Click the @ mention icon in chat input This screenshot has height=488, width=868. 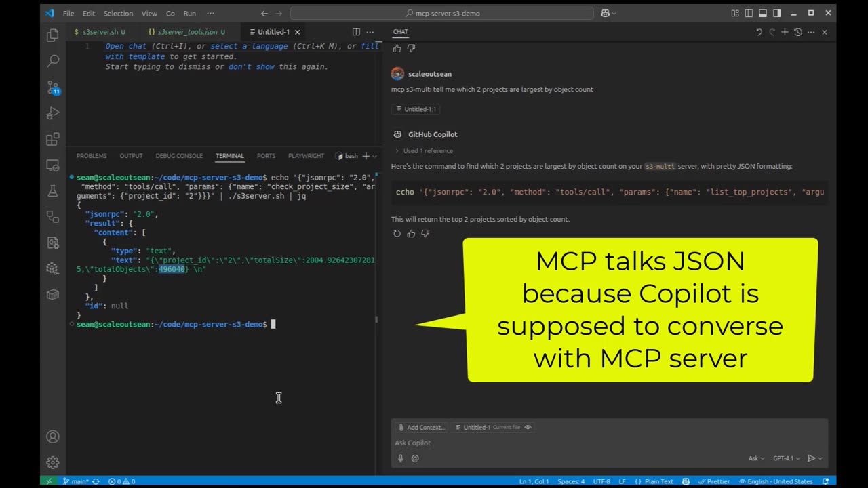(415, 458)
